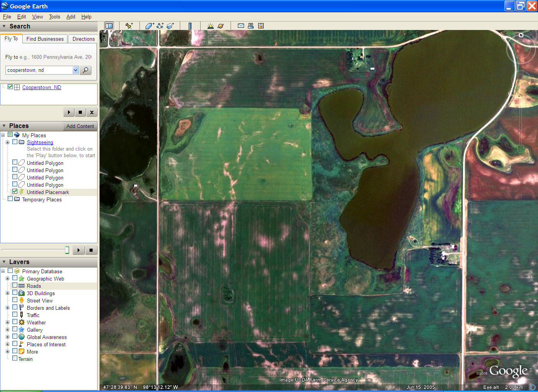Switch to Directions tab
The width and height of the screenshot is (538, 392).
pyautogui.click(x=83, y=39)
